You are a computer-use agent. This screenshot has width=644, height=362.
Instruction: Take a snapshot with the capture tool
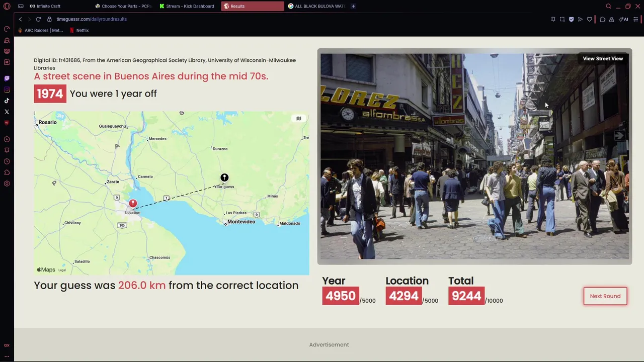tap(562, 19)
